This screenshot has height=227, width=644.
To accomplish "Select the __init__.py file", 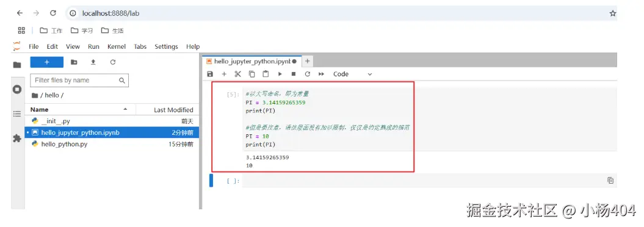I will click(x=112, y=121).
